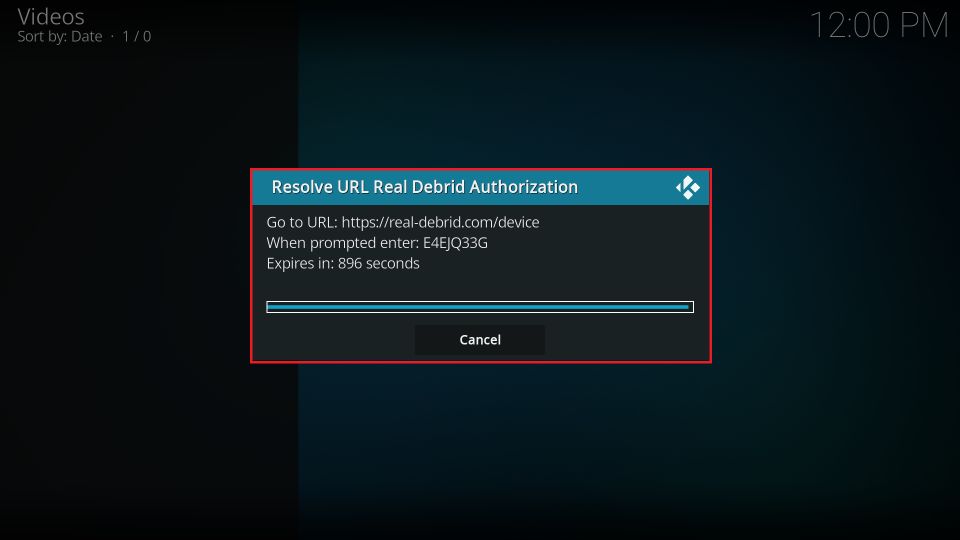The image size is (960, 540).
Task: Select the authorization code E4EJQ33G
Action: tap(456, 243)
